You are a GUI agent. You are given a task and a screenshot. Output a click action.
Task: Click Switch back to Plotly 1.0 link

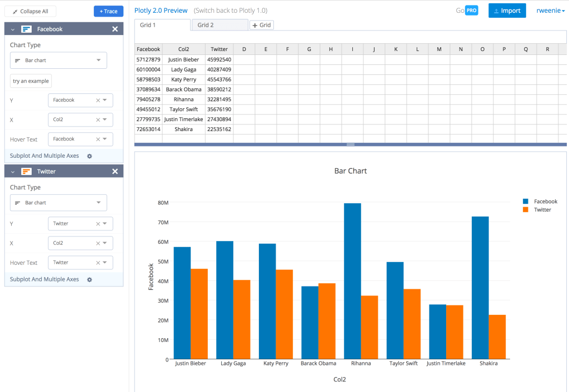(231, 11)
